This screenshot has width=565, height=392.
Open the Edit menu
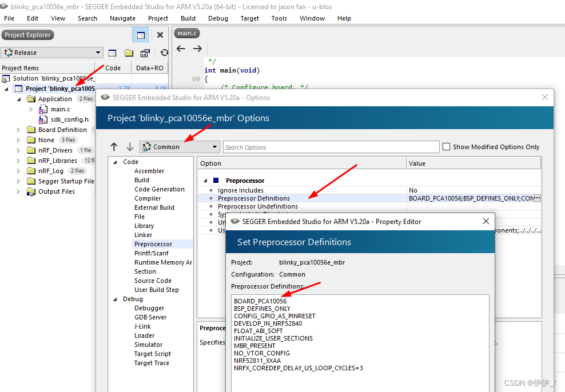(33, 18)
